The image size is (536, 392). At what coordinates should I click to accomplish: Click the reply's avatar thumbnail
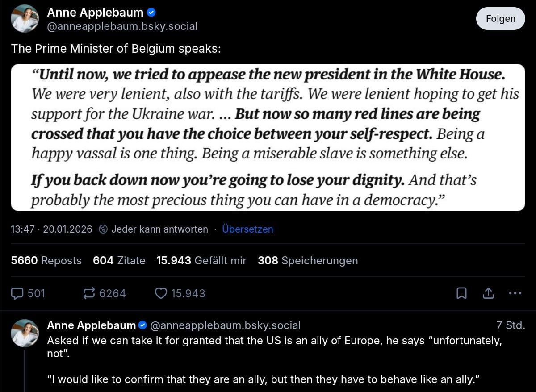tap(25, 333)
